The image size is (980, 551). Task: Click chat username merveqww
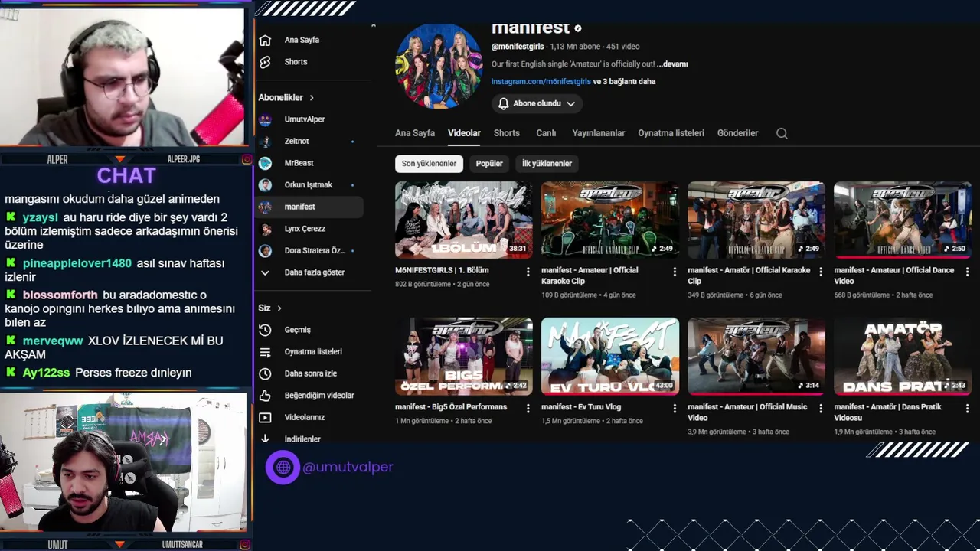point(53,341)
